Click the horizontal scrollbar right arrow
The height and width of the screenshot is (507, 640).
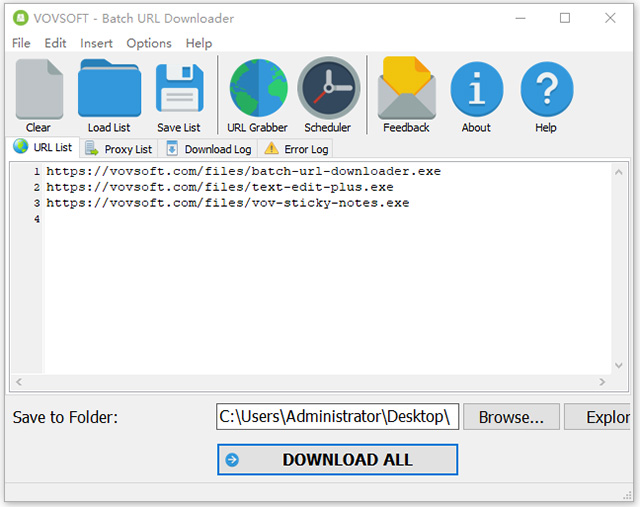[602, 382]
